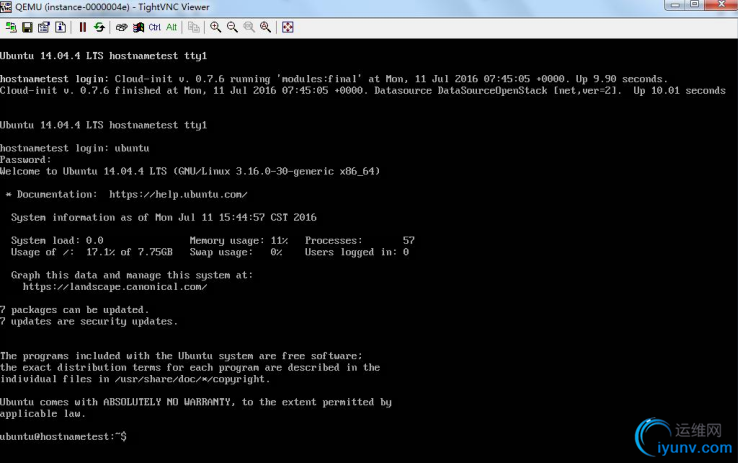Image resolution: width=738 pixels, height=464 pixels.
Task: Click '7 updates are security updates.' line
Action: (x=89, y=321)
